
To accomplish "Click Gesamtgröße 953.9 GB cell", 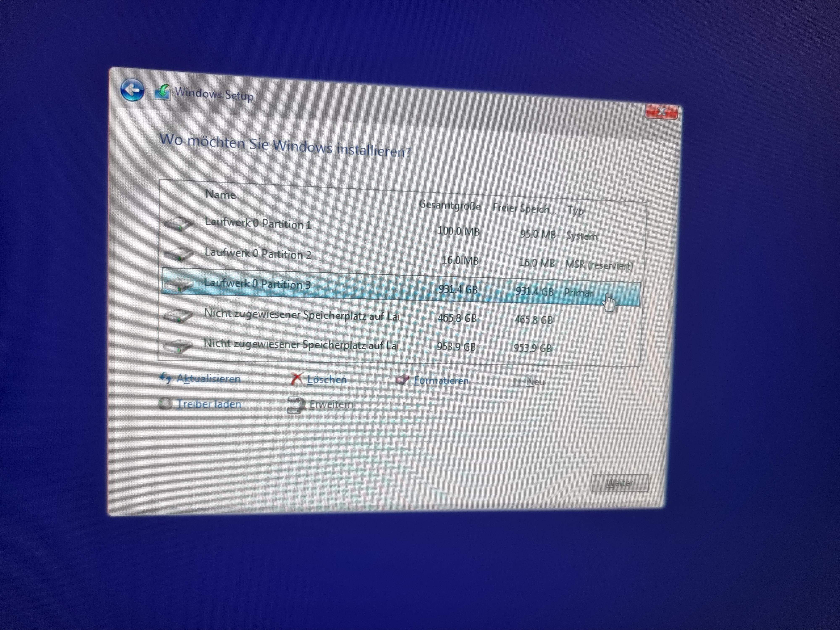I will pos(456,347).
